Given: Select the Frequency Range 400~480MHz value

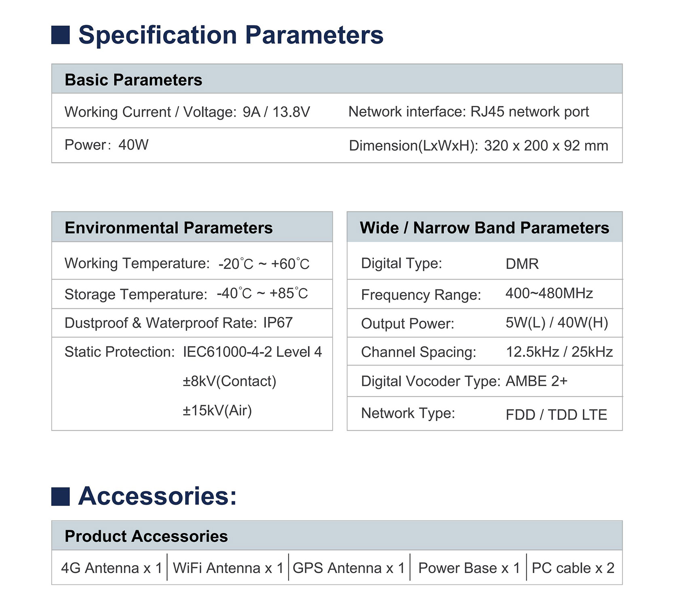Looking at the screenshot, I should click(x=549, y=293).
